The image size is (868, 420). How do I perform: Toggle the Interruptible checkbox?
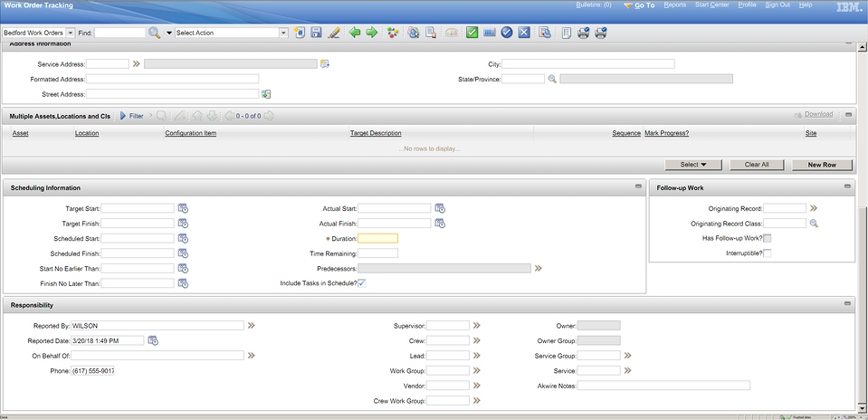tap(768, 253)
